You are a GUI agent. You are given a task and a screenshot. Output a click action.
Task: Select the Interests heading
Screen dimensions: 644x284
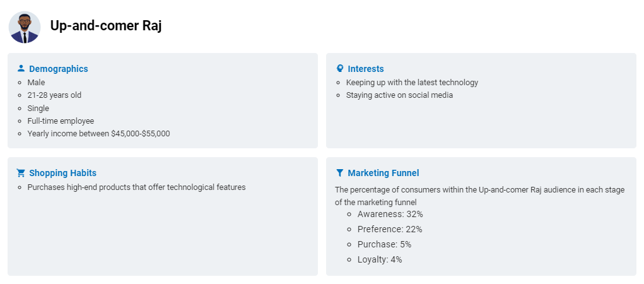coord(366,69)
